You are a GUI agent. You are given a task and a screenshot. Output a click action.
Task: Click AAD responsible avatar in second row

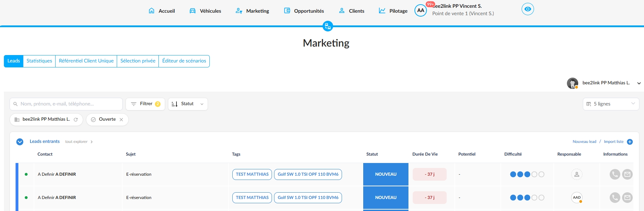pyautogui.click(x=577, y=198)
